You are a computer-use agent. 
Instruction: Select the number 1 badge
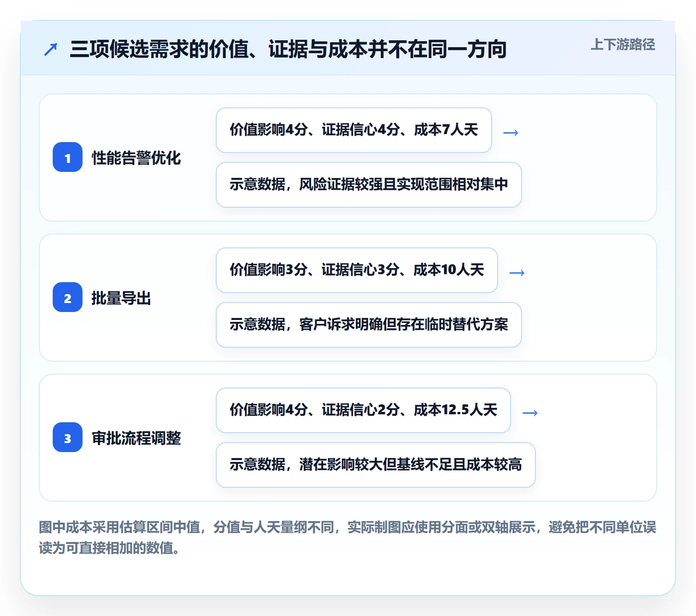coord(68,157)
